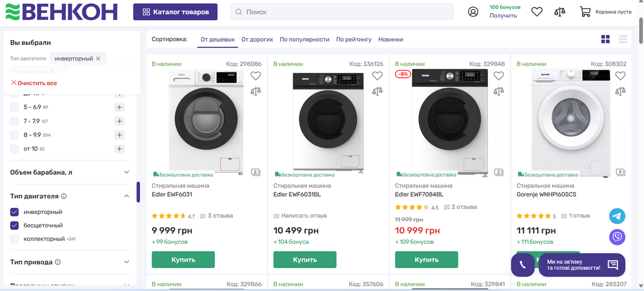Uncheck the инверторный motor checkbox
The height and width of the screenshot is (291, 644).
tap(14, 212)
